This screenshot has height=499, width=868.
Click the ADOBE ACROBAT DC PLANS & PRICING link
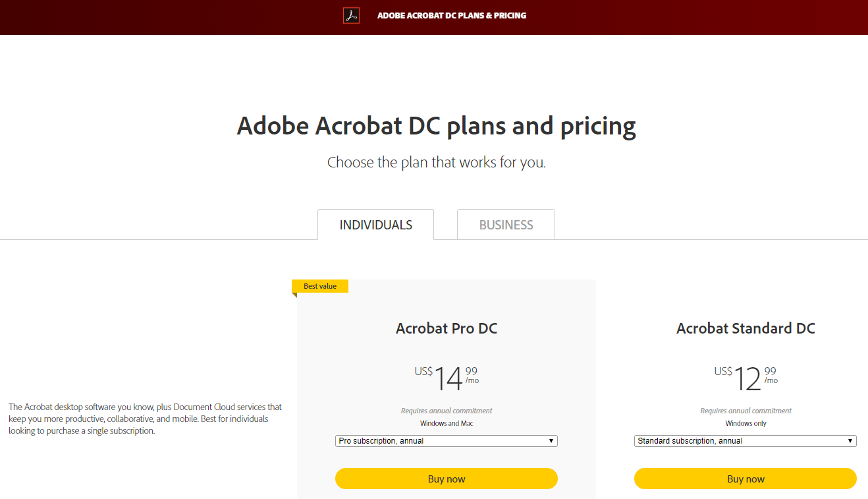452,15
